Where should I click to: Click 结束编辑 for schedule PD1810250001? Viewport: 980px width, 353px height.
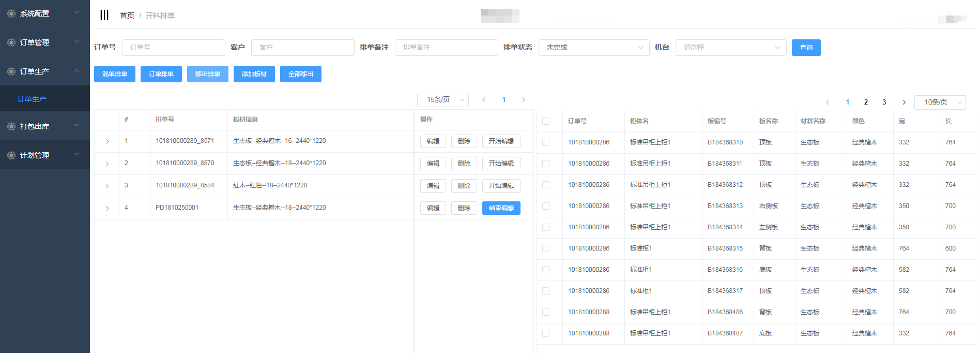(501, 208)
